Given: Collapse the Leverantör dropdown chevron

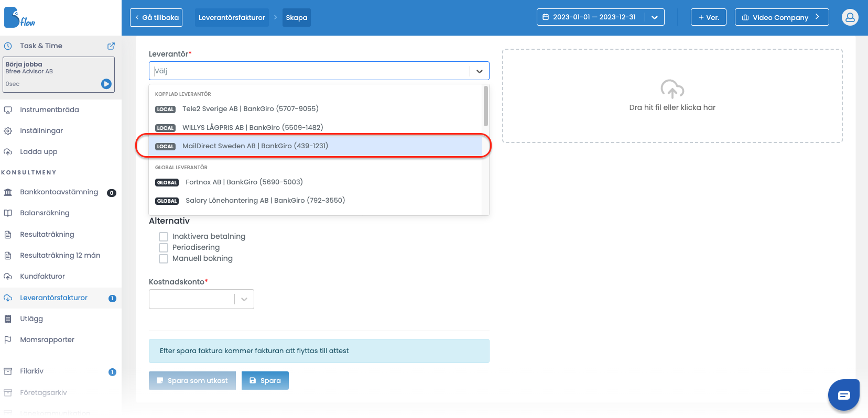Looking at the screenshot, I should tap(480, 71).
